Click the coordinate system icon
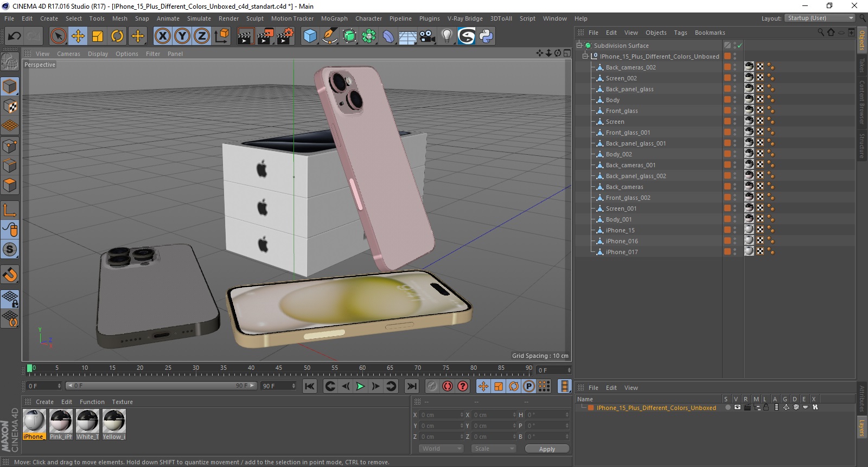This screenshot has height=467, width=868. 221,36
